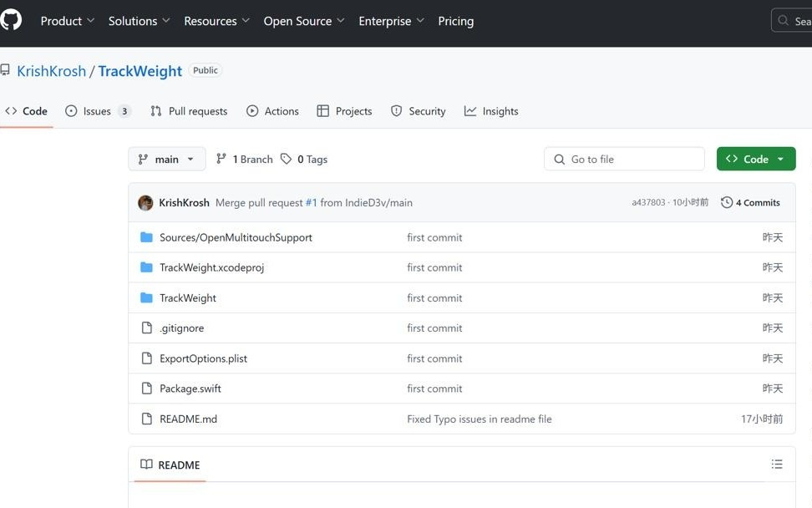This screenshot has width=812, height=508.
Task: Open the TrackWeight.xcodeproj folder
Action: point(212,267)
